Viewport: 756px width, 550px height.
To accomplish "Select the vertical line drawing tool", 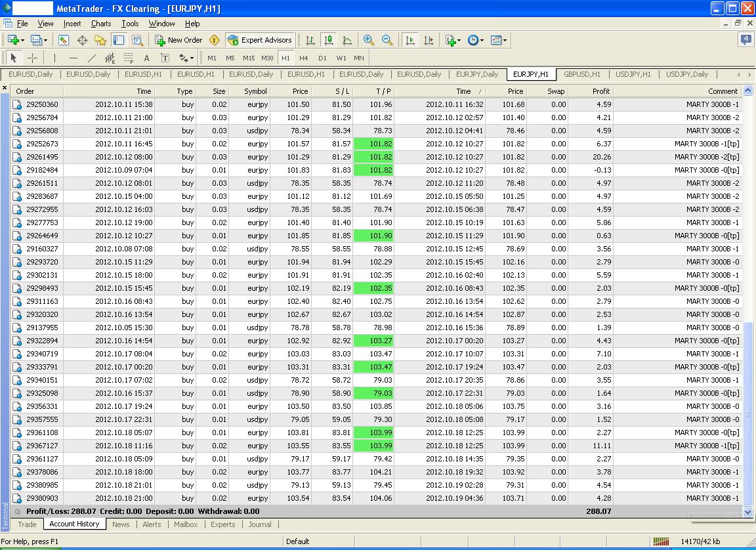I will click(x=54, y=58).
